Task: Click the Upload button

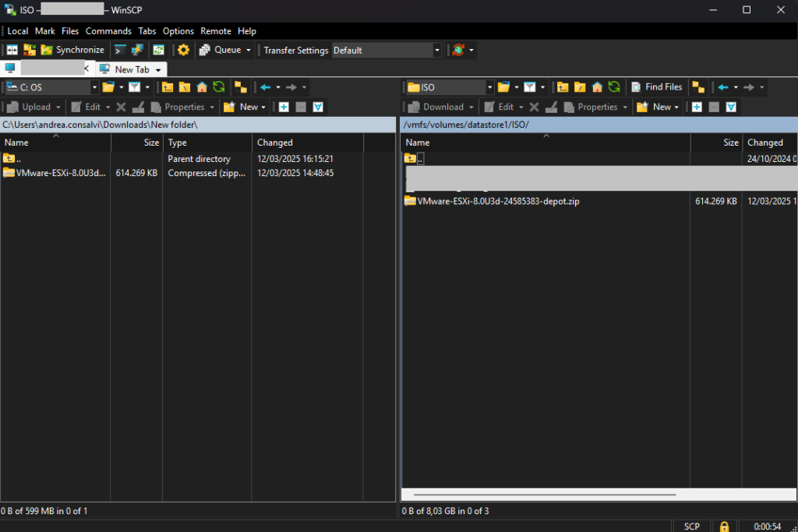Action: pos(30,107)
